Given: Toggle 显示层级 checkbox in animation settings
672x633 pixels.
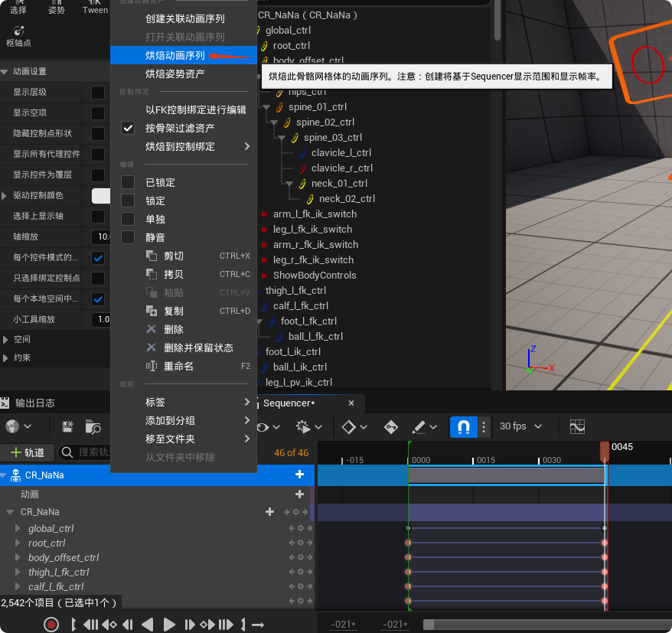Looking at the screenshot, I should (98, 92).
